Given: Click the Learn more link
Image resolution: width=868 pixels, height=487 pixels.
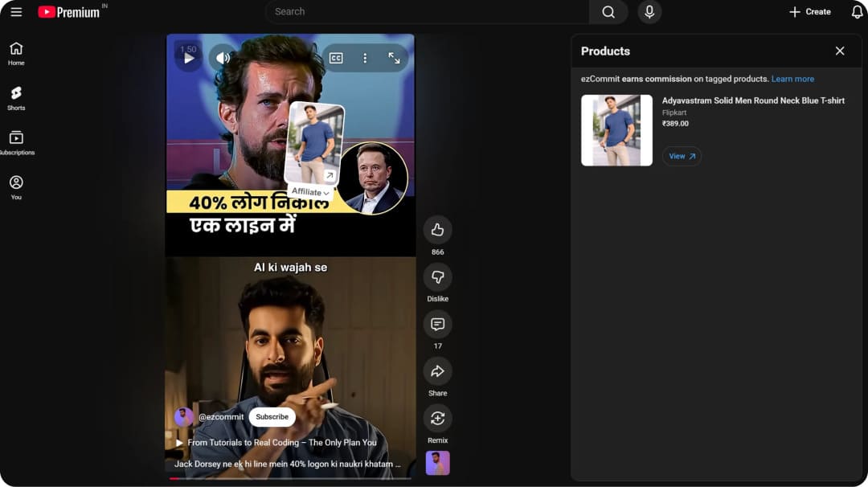Looking at the screenshot, I should 792,79.
